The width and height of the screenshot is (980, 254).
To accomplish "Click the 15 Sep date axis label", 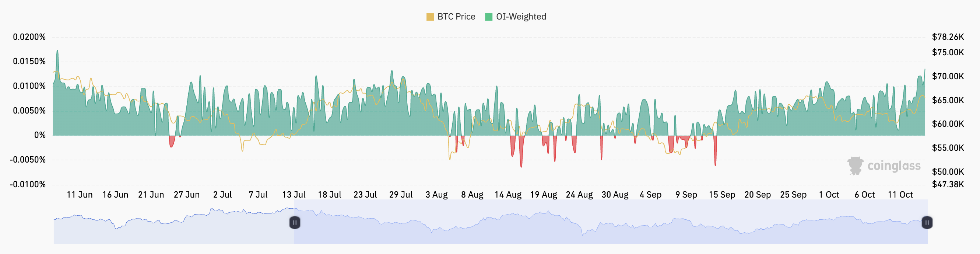I will [722, 195].
